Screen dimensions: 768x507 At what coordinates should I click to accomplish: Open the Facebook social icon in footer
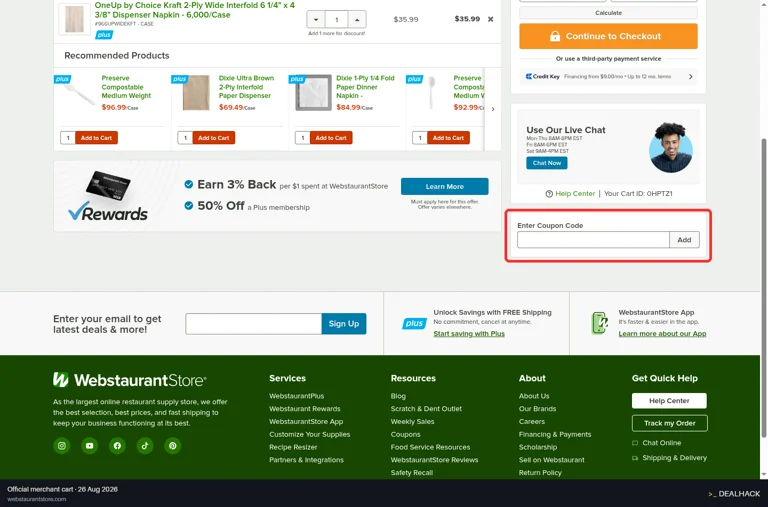tap(117, 446)
